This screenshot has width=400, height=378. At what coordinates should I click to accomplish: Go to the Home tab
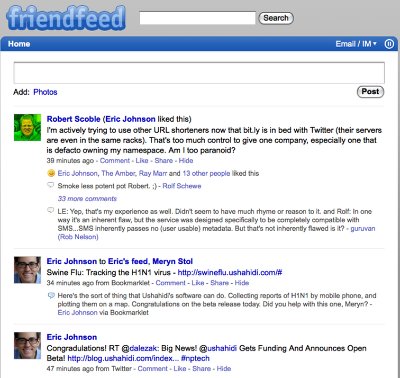click(x=19, y=44)
